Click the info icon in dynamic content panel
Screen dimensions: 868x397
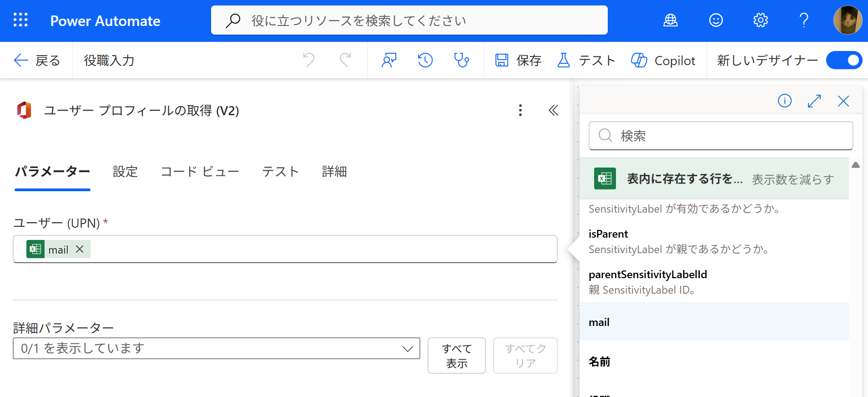click(784, 101)
